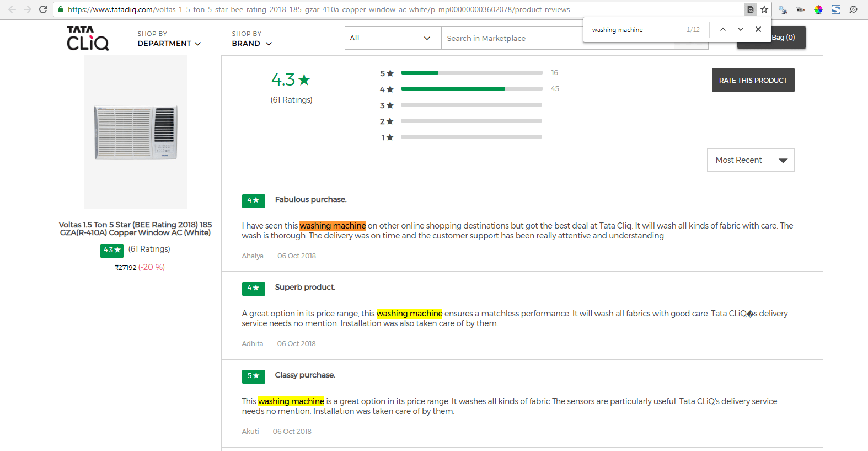Screen dimensions: 868x451
Task: Open the rightmost browser extension icon
Action: coord(854,9)
